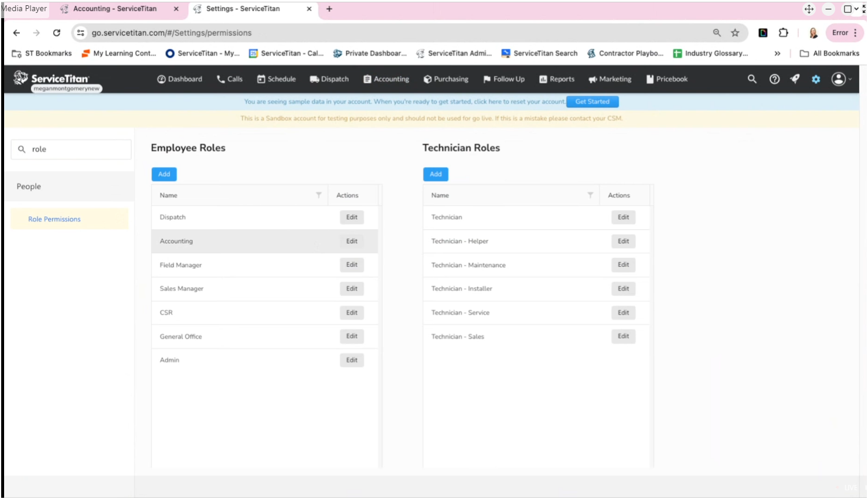Open the Contractor Playbo... bookmark
868x499 pixels.
pos(625,53)
